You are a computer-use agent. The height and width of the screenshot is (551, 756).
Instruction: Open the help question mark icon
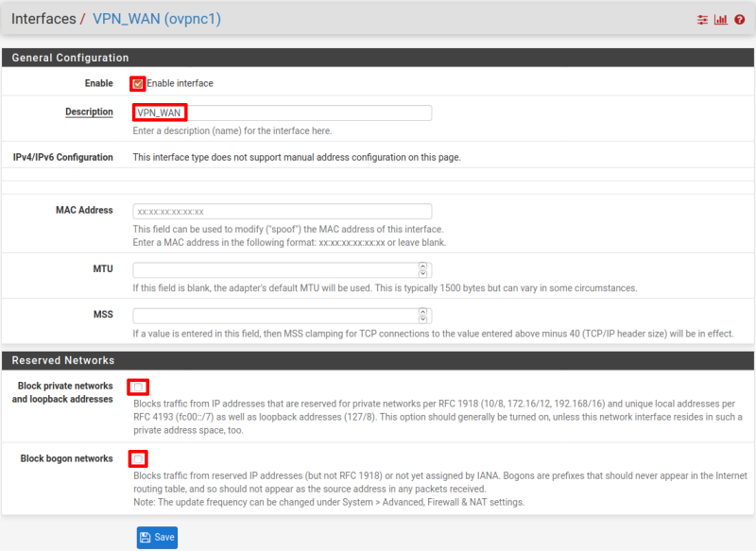click(x=740, y=20)
